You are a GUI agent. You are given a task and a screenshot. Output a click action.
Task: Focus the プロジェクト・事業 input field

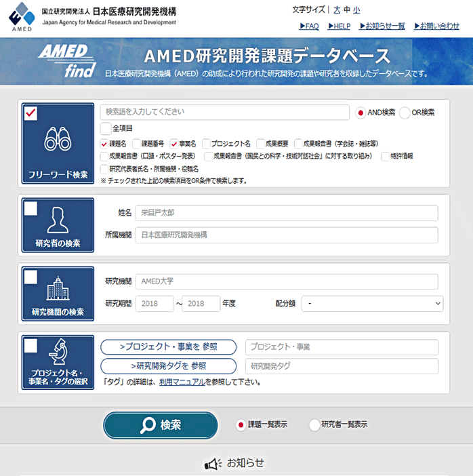(342, 347)
